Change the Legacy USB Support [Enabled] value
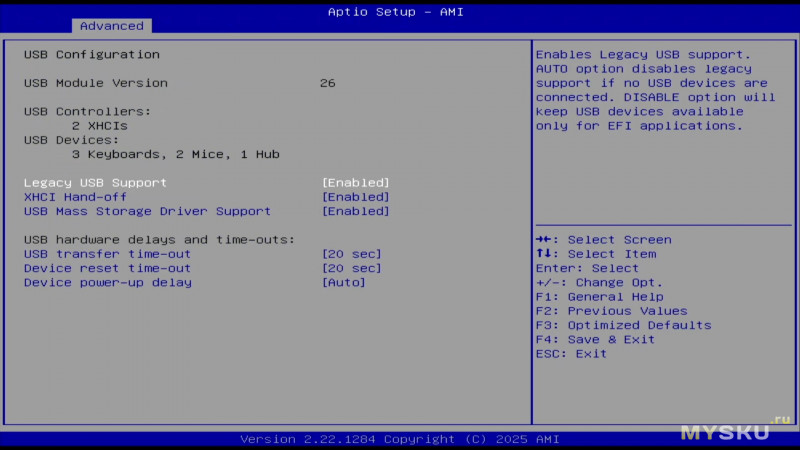 click(356, 183)
